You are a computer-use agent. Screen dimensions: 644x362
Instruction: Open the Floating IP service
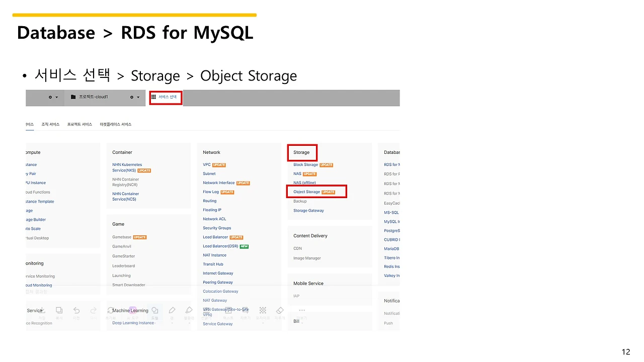tap(212, 210)
